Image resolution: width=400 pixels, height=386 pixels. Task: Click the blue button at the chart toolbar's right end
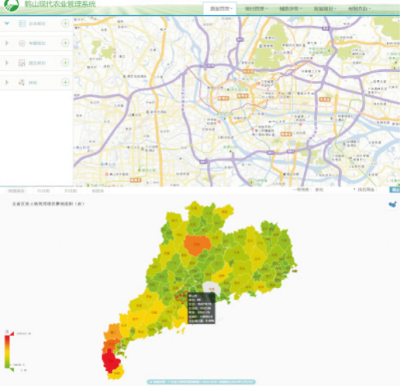click(395, 190)
